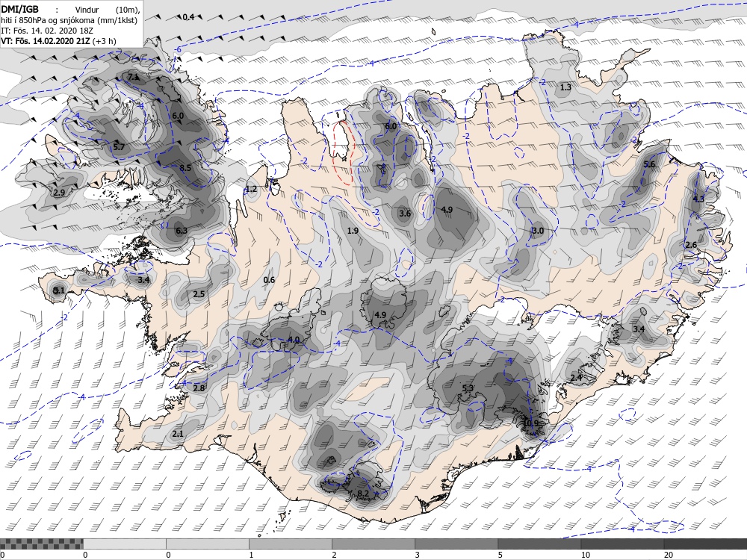The height and width of the screenshot is (560, 747).
Task: Click the 0.4 value near the top edge
Action: [188, 17]
